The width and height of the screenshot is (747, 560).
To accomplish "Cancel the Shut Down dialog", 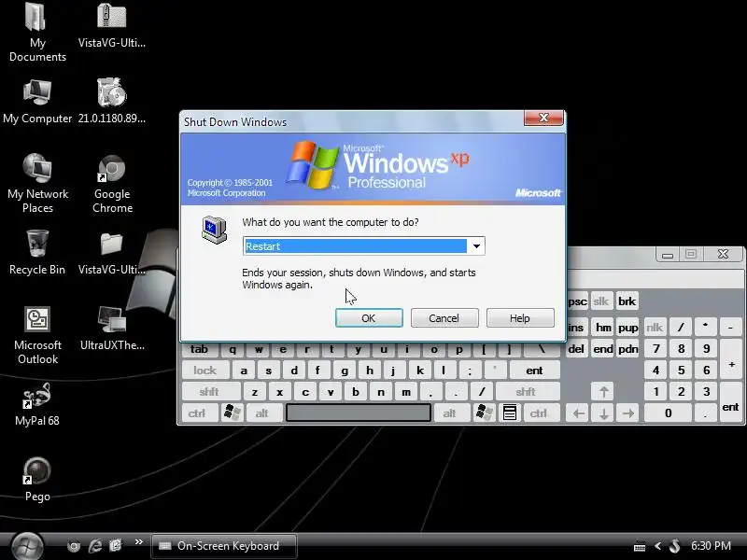I will pos(444,318).
